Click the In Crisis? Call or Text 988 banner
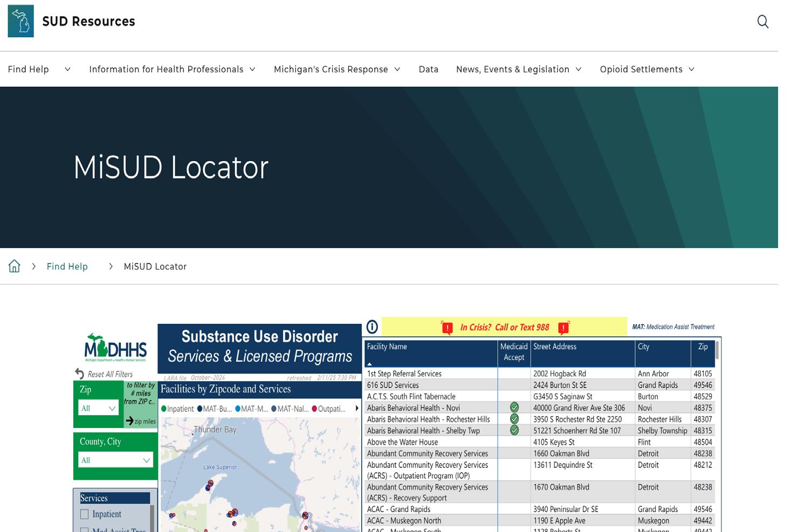This screenshot has height=532, width=797. (x=504, y=327)
